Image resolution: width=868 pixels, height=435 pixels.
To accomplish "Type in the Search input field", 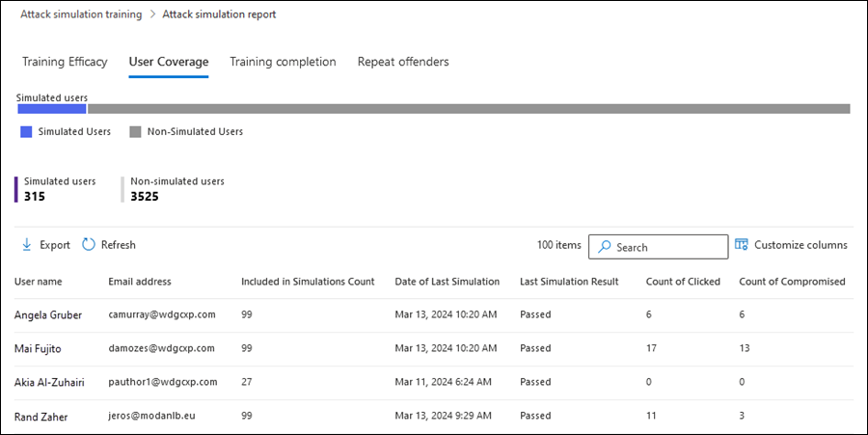I will pyautogui.click(x=669, y=247).
